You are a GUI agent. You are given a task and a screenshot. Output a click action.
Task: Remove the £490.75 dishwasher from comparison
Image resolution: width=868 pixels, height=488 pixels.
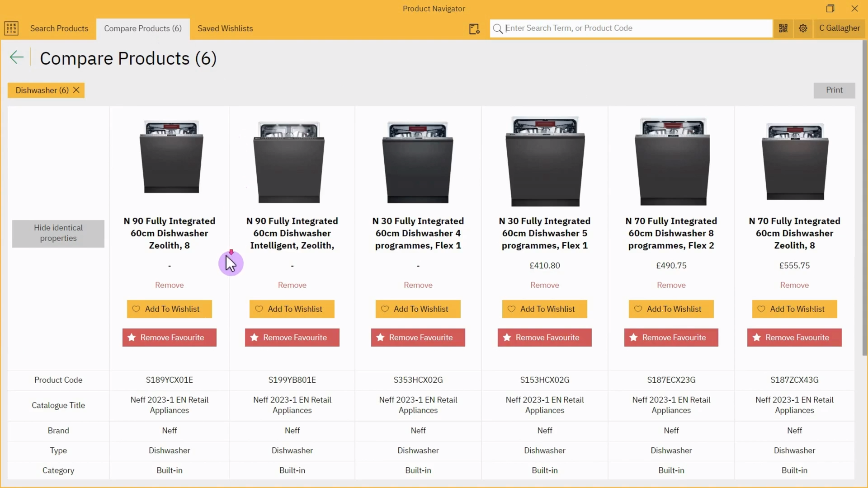[x=671, y=285]
